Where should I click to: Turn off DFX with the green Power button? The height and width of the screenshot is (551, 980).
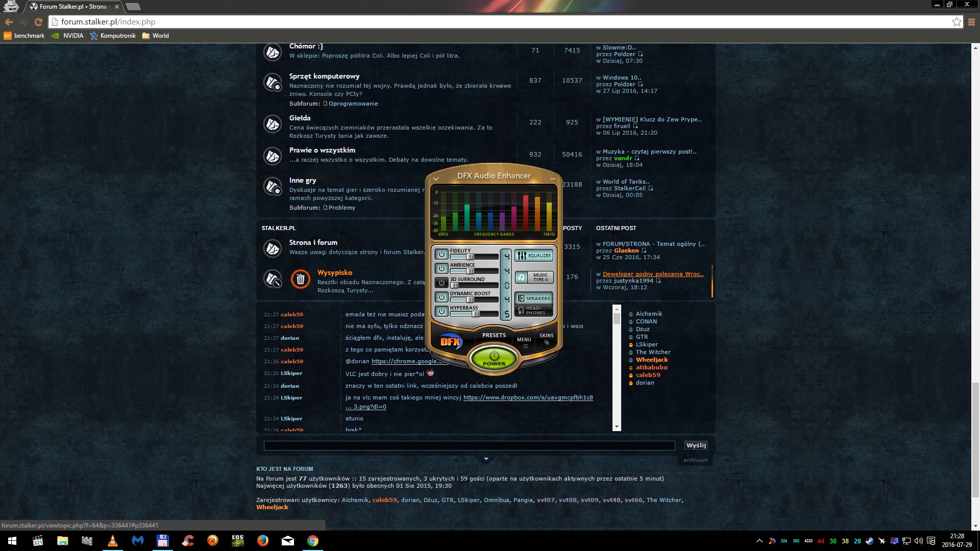[x=494, y=358]
